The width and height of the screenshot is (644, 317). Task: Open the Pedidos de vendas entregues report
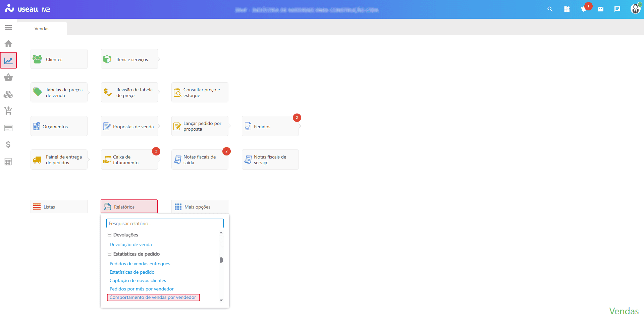point(140,264)
